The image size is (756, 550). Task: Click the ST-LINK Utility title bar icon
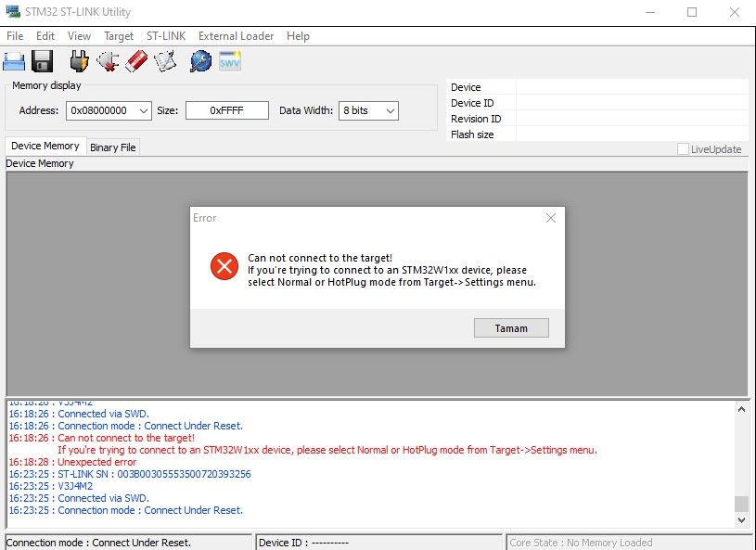[13, 11]
